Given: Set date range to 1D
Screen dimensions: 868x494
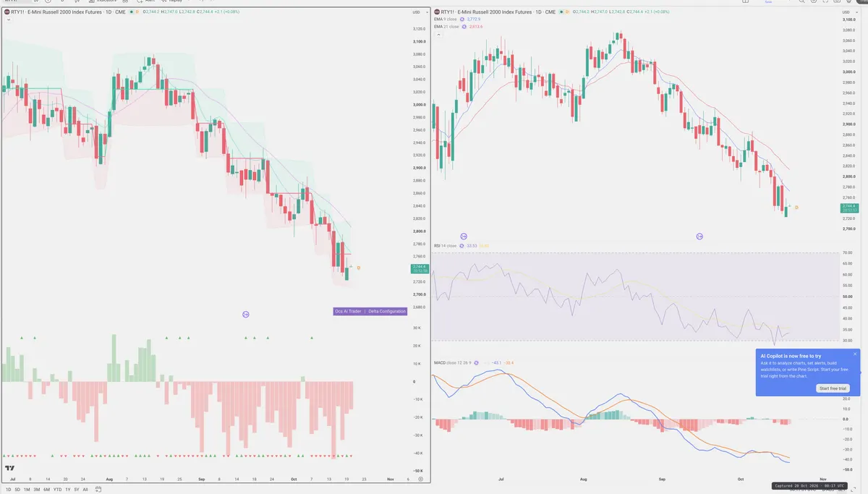Looking at the screenshot, I should 7,490.
